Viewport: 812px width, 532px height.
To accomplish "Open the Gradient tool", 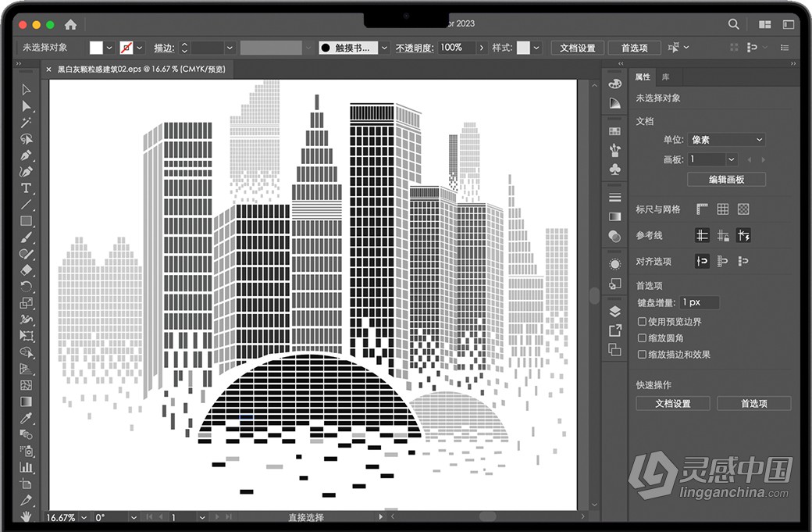I will tap(26, 402).
